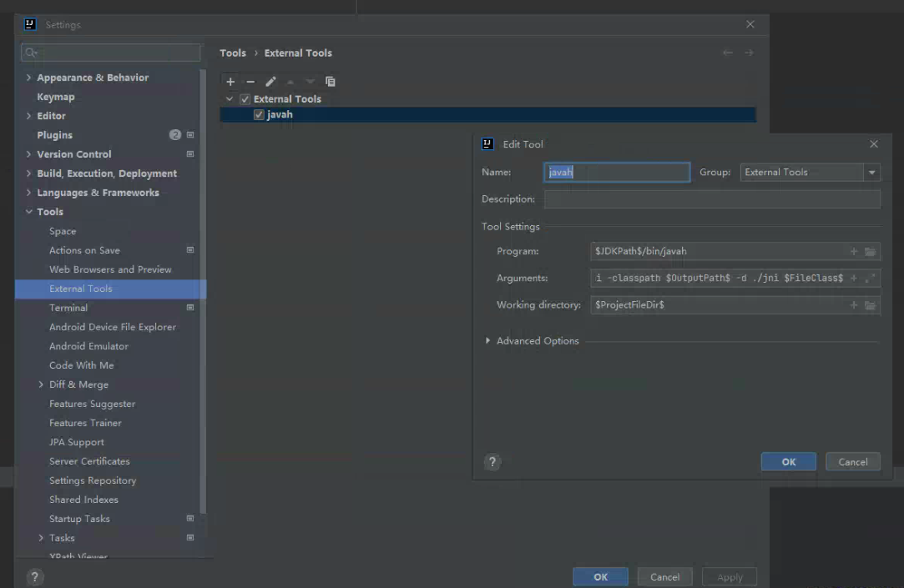Select Server Certificates entry
This screenshot has height=588, width=904.
click(89, 461)
